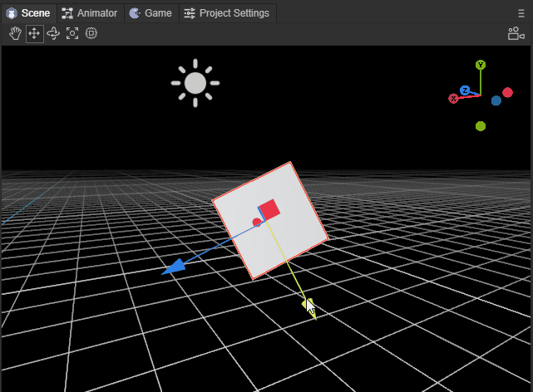The height and width of the screenshot is (392, 533).
Task: Select the Hand pan tool
Action: 15,33
